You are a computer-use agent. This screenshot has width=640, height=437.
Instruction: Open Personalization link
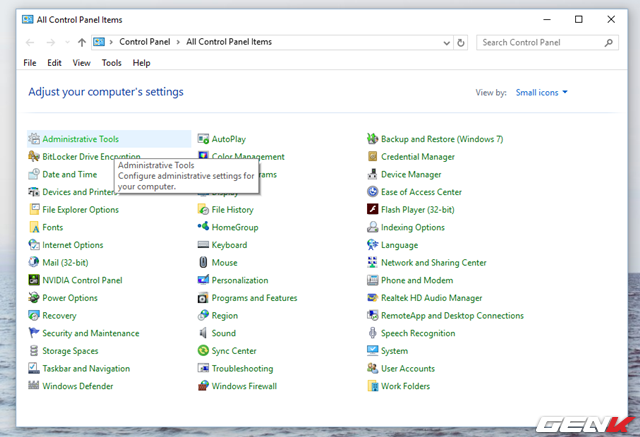coord(240,280)
